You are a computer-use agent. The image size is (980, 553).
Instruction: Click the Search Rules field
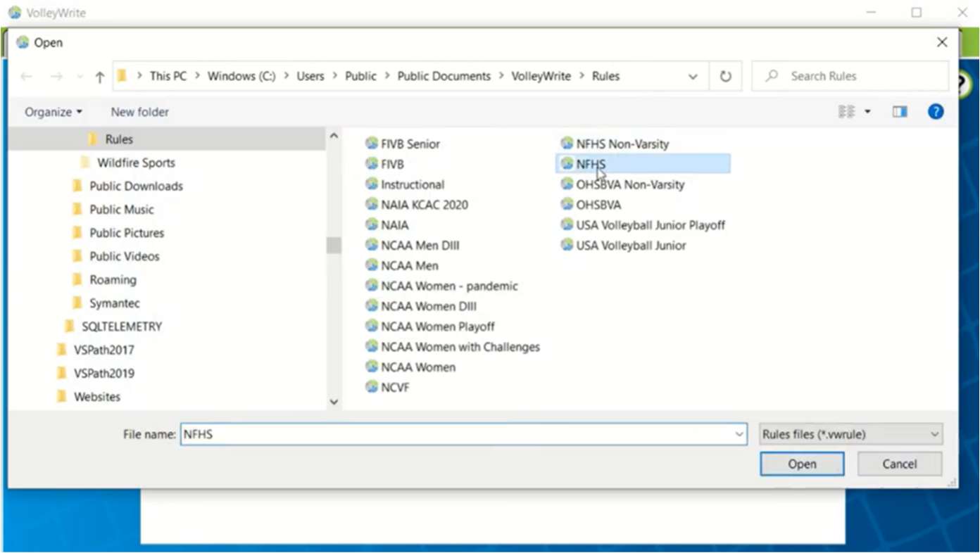tap(850, 77)
